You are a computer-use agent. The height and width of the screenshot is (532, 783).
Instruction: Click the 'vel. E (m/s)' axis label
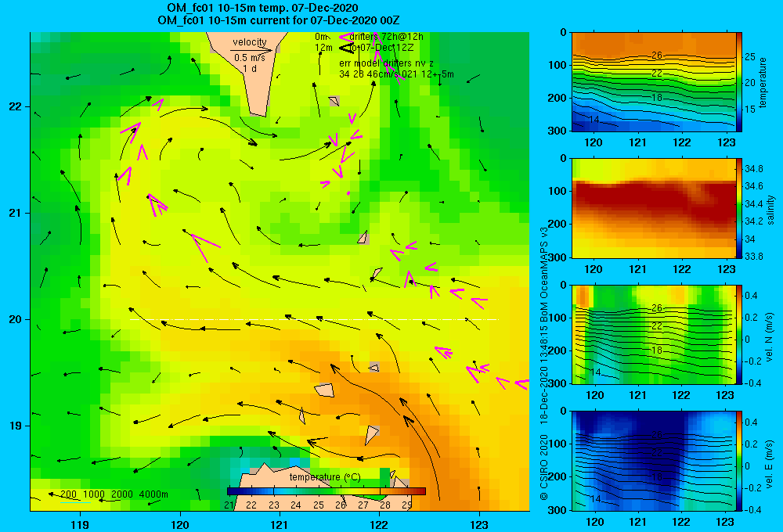click(x=770, y=464)
